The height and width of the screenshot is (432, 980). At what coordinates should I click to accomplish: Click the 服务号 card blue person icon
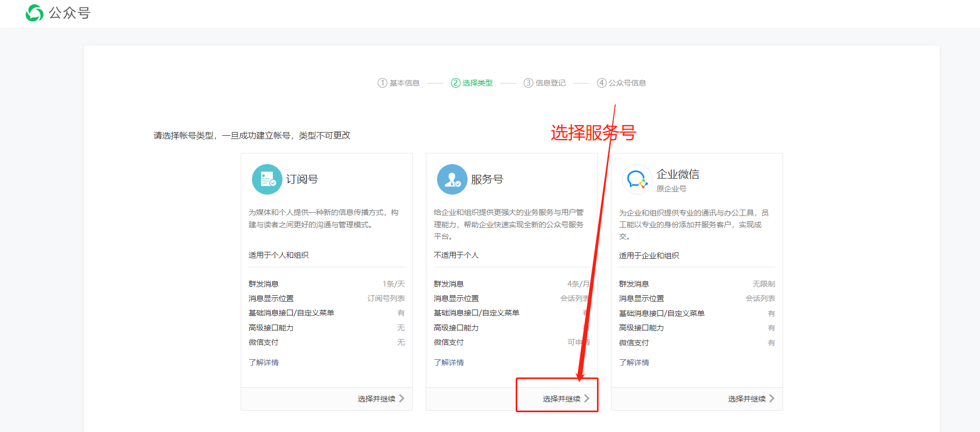click(x=452, y=179)
